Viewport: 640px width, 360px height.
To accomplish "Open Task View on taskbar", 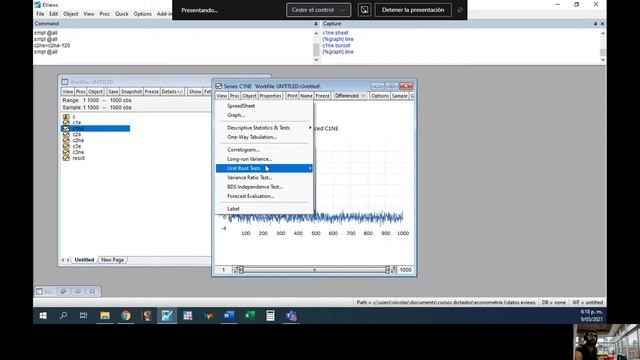I will pos(84,316).
